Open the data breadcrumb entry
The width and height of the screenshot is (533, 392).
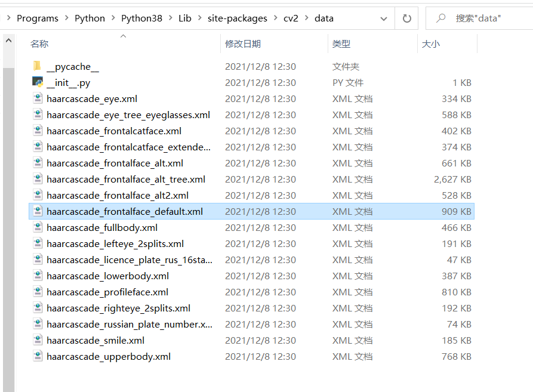(324, 18)
